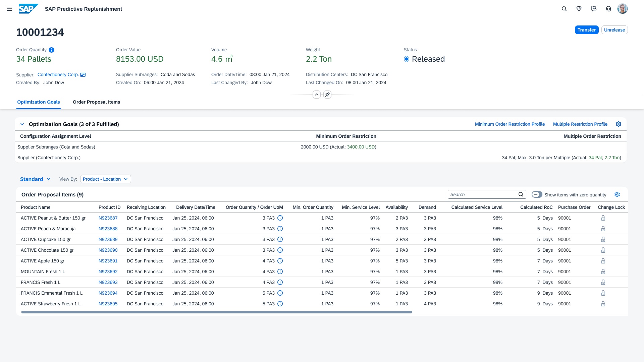Toggle change lock for MOUNTAIN Fresh 1 L
This screenshot has height=362, width=644.
click(x=603, y=271)
